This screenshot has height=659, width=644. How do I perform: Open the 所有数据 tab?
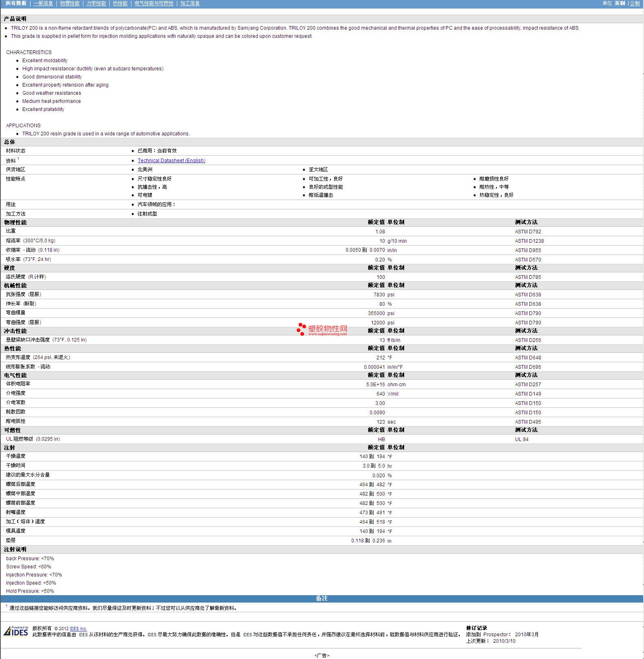(x=16, y=3)
